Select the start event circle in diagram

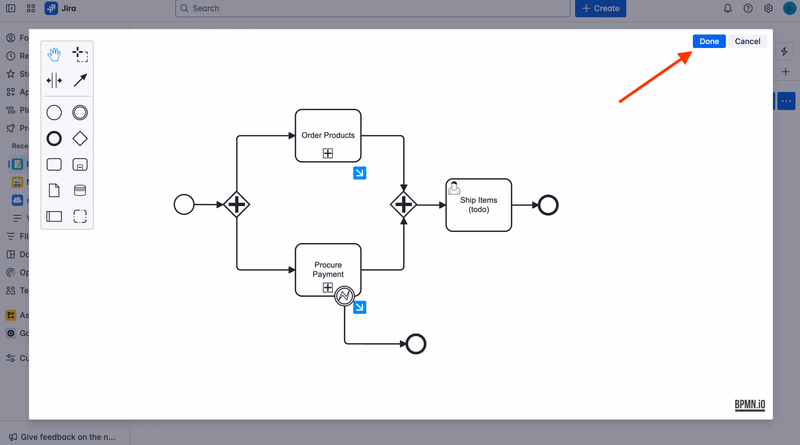pos(184,205)
